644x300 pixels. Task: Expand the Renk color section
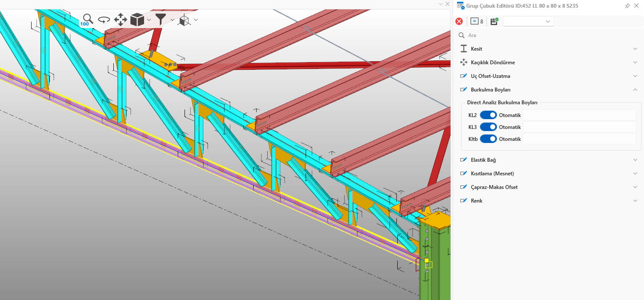click(477, 201)
